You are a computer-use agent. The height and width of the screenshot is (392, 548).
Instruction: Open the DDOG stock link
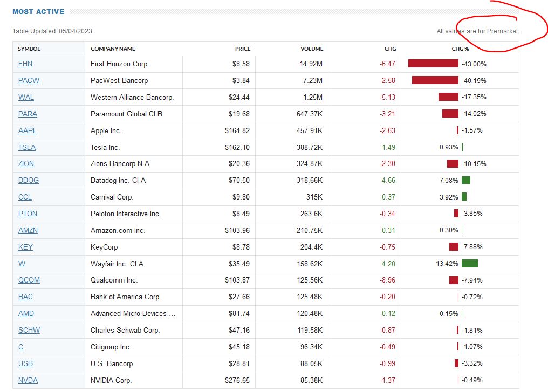coord(28,180)
